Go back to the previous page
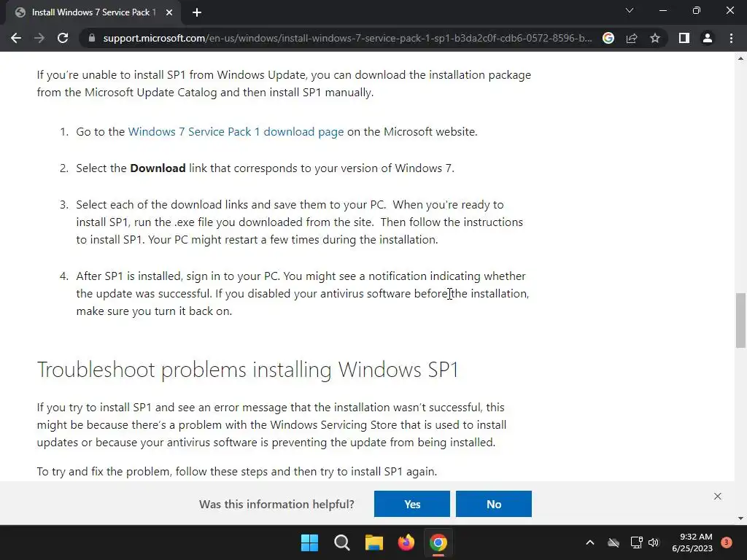The height and width of the screenshot is (560, 747). click(x=16, y=38)
